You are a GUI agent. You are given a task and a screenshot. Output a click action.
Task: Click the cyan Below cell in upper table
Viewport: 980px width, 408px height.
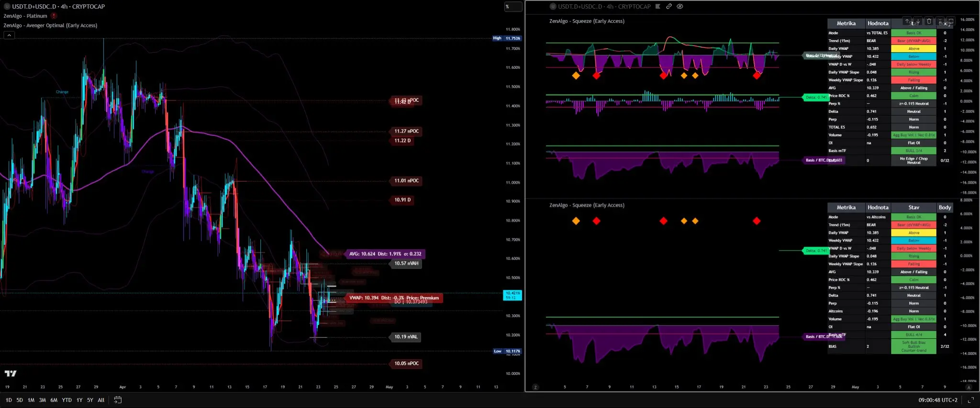[913, 56]
